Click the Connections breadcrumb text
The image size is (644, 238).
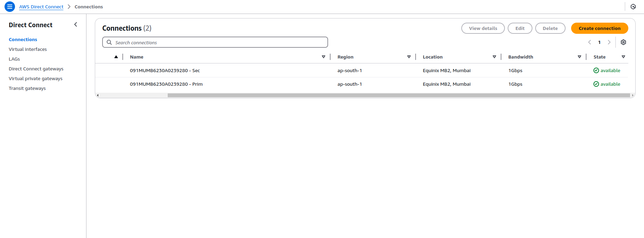point(89,7)
